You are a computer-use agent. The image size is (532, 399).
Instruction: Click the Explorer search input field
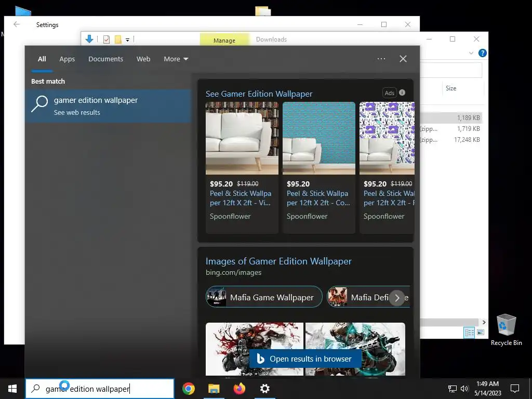(451, 70)
